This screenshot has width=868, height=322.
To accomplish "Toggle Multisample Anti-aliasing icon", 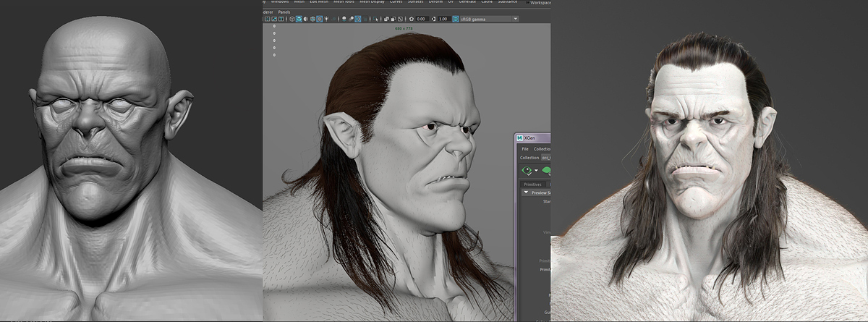I will point(358,19).
